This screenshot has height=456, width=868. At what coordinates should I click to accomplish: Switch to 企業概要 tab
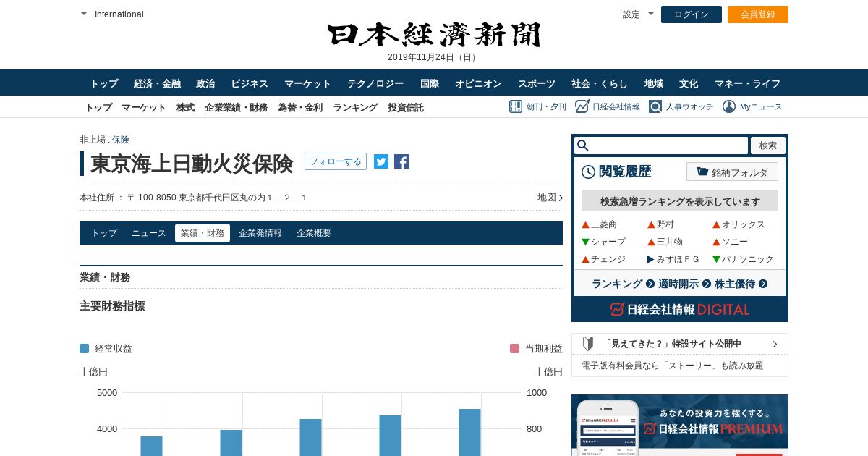314,233
